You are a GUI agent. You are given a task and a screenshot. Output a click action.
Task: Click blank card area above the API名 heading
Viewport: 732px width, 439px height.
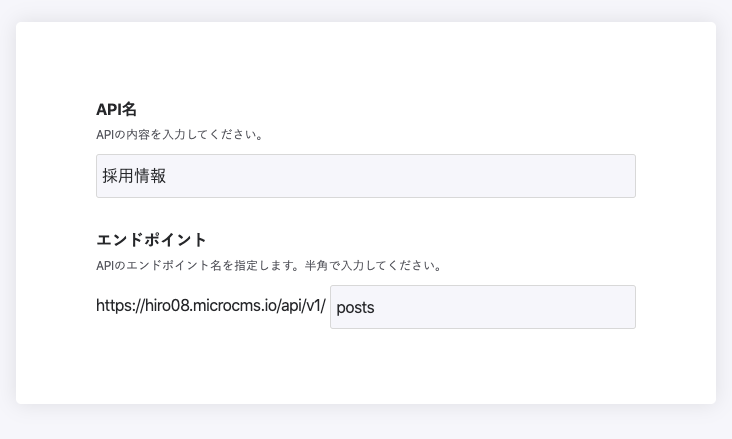pos(365,60)
